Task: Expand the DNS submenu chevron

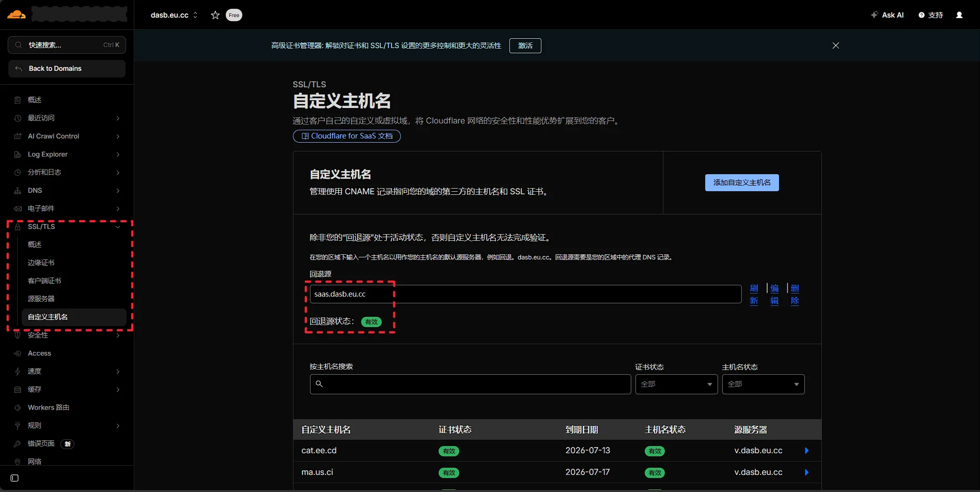Action: pyautogui.click(x=118, y=190)
